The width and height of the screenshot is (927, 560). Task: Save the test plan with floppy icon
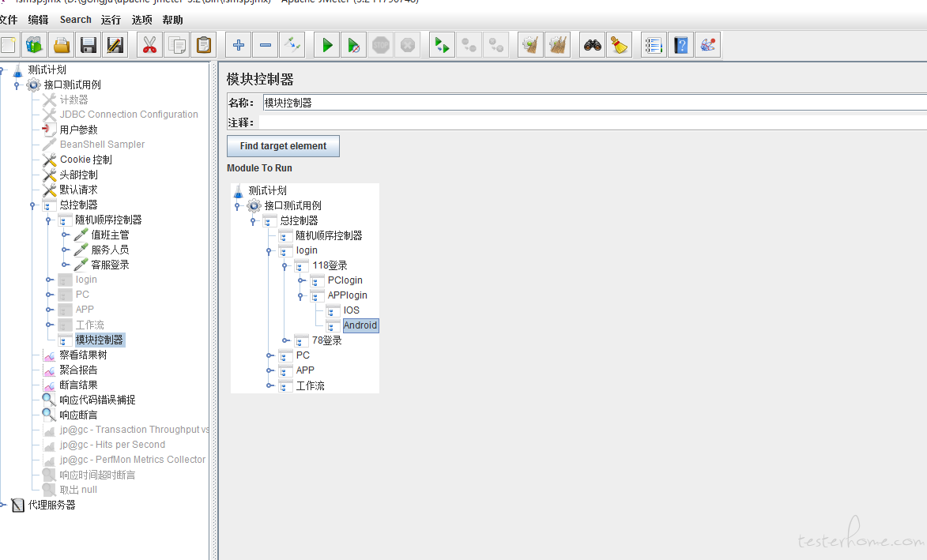(x=89, y=45)
